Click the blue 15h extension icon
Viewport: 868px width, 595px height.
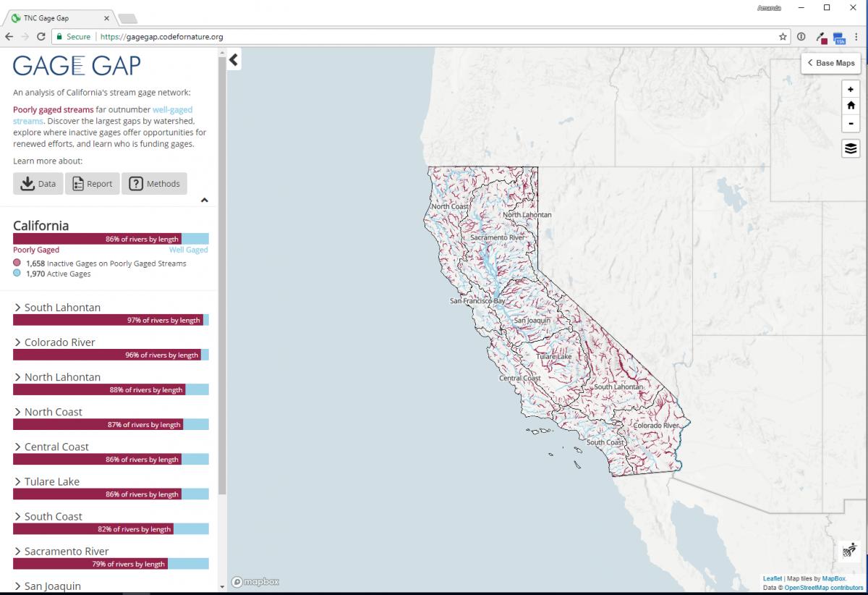pyautogui.click(x=839, y=37)
